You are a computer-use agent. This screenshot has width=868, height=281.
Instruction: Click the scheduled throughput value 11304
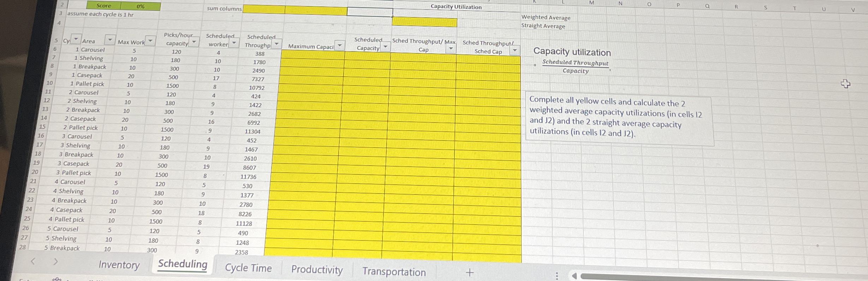click(x=252, y=131)
